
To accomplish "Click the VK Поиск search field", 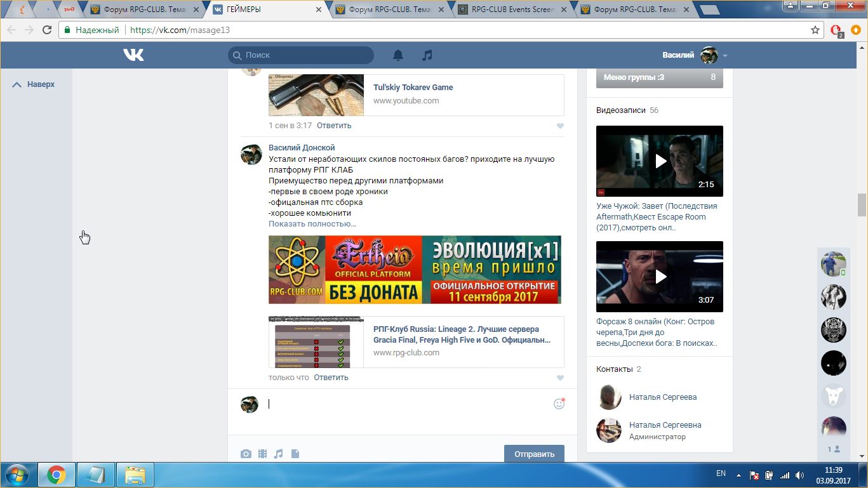I will click(301, 55).
